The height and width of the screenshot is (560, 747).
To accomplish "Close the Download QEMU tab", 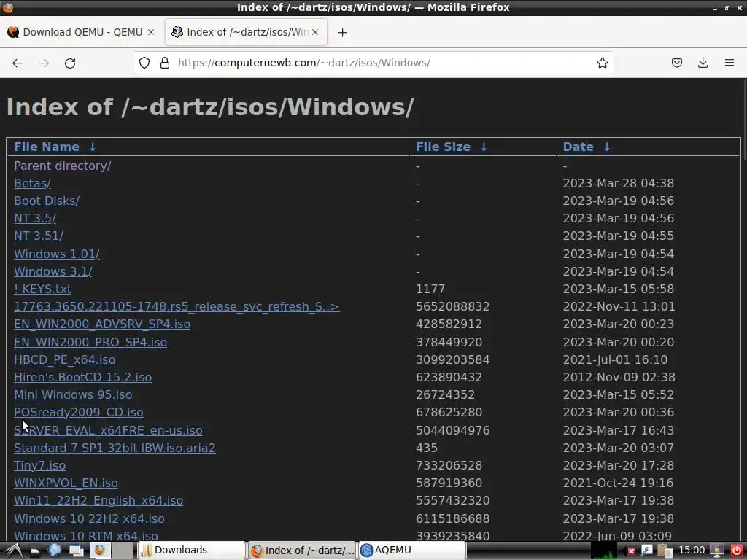I will tap(151, 32).
